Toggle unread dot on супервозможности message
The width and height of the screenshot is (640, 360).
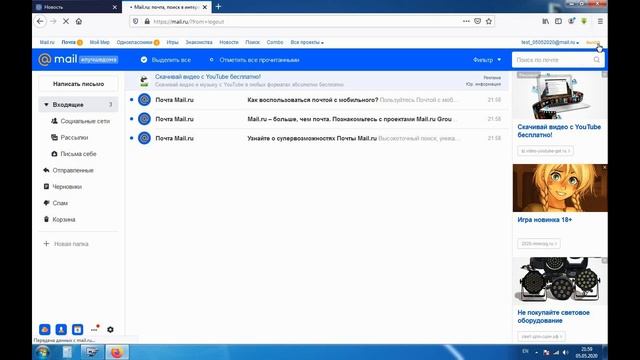(131, 138)
